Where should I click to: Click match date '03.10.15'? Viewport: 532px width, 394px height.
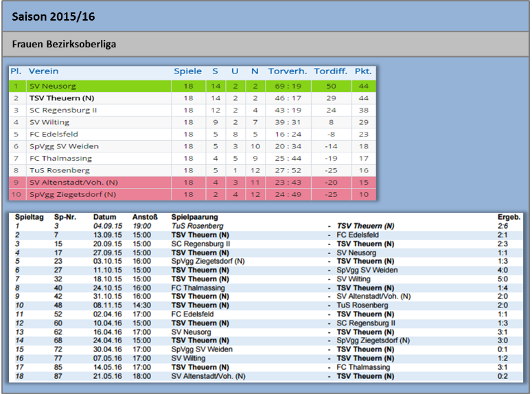(x=108, y=262)
